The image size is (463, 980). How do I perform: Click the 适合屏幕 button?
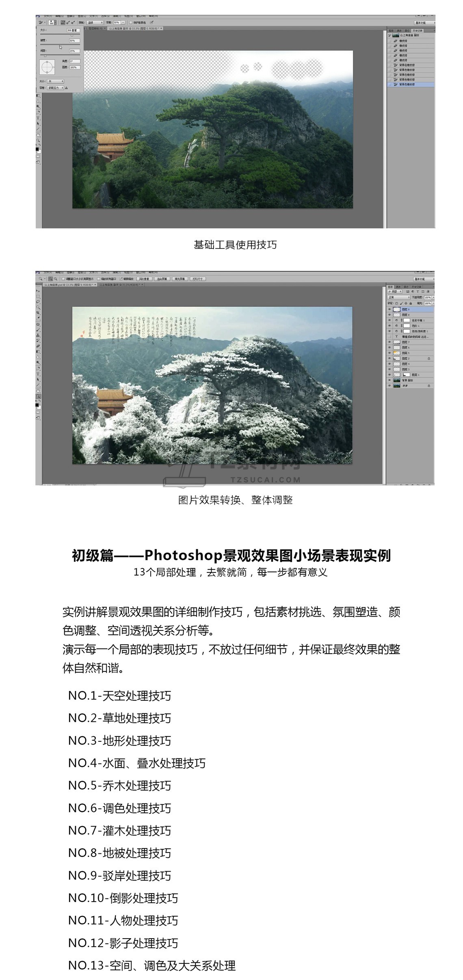coord(162,279)
